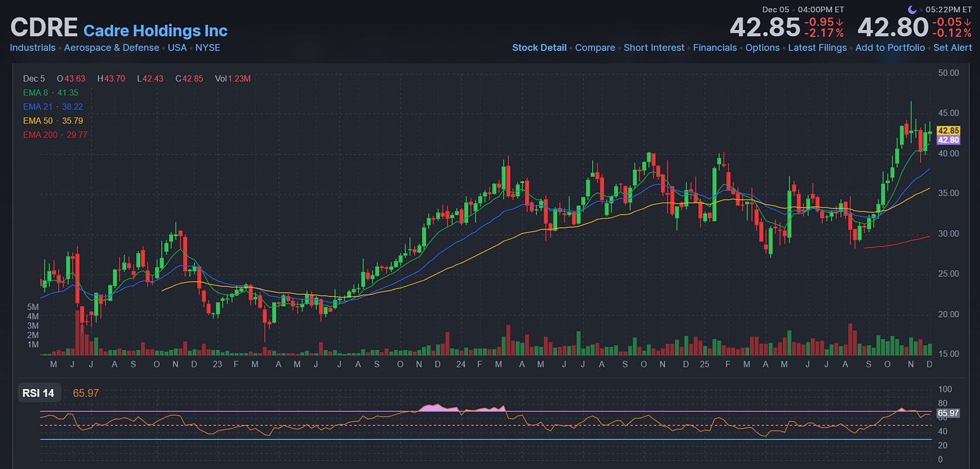Select the EMA 50 legend entry

pyautogui.click(x=53, y=121)
